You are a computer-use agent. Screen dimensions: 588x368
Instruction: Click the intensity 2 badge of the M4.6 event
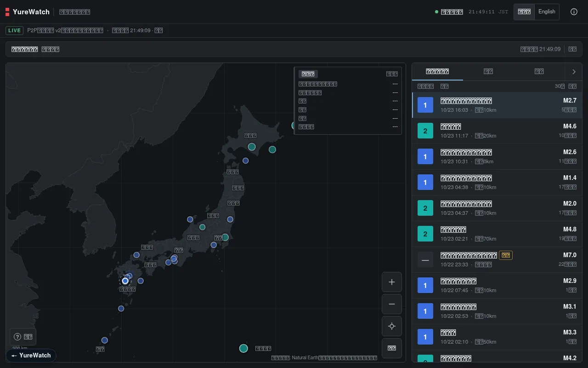(x=425, y=131)
